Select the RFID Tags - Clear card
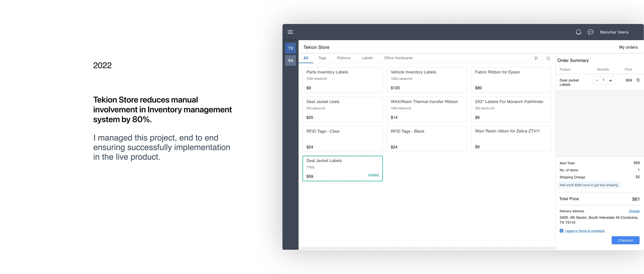 point(343,139)
